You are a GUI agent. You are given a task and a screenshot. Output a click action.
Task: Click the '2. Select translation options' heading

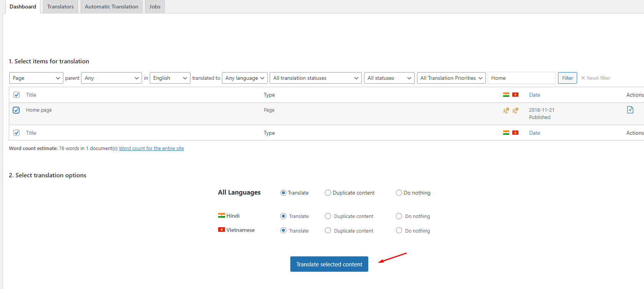coord(48,175)
